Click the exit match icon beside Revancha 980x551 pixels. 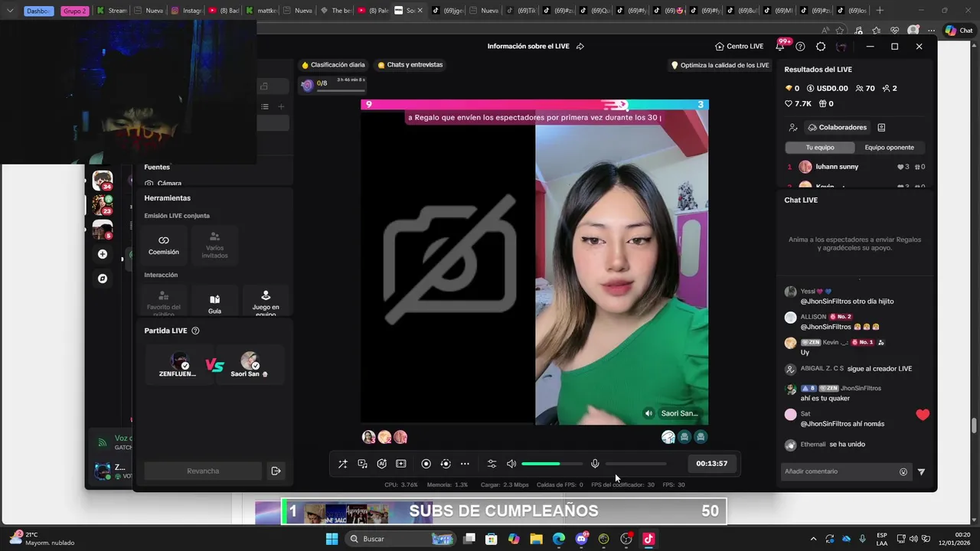click(x=276, y=471)
